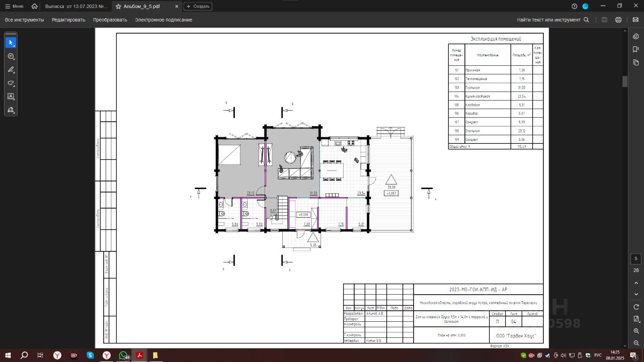Zoom in using the magnifier plus icon
This screenshot has width=644, height=362.
coord(636,331)
